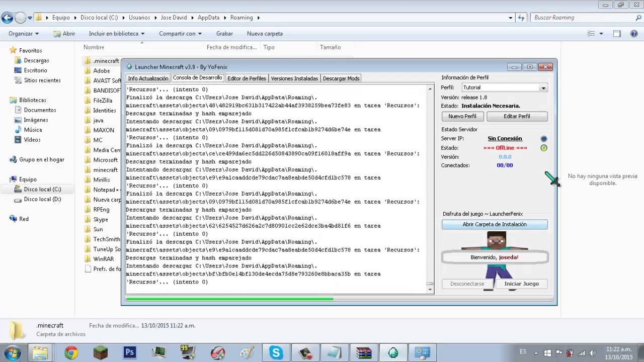Viewport: 644px width, 362px height.
Task: Click Jose David in the address breadcrumb
Action: [174, 18]
